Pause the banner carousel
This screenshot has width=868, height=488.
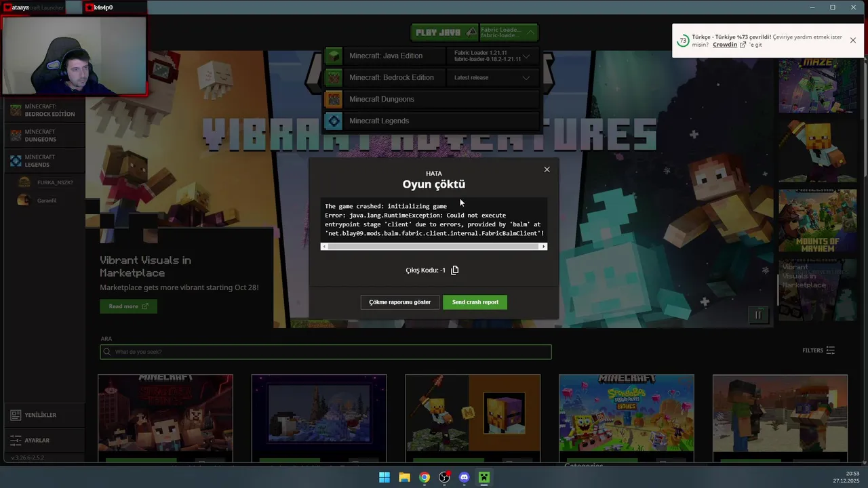pos(757,314)
